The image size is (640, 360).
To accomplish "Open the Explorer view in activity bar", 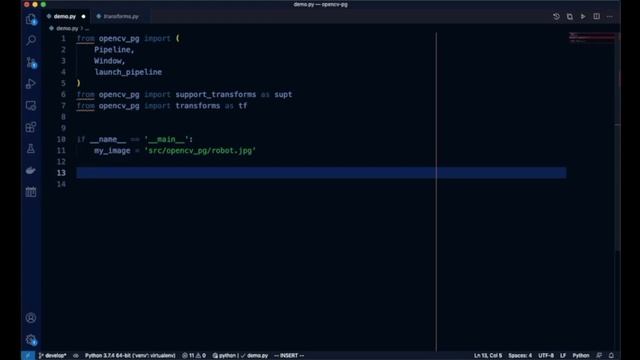I will click(31, 19).
